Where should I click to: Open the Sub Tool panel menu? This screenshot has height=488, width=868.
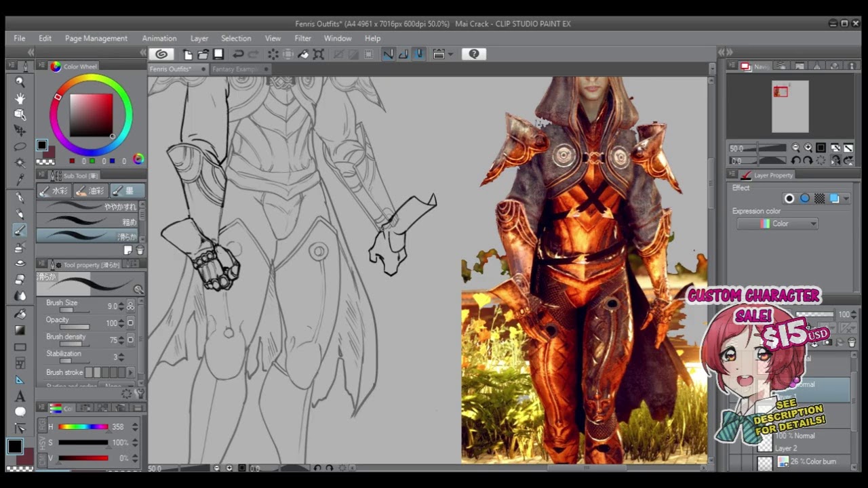41,176
